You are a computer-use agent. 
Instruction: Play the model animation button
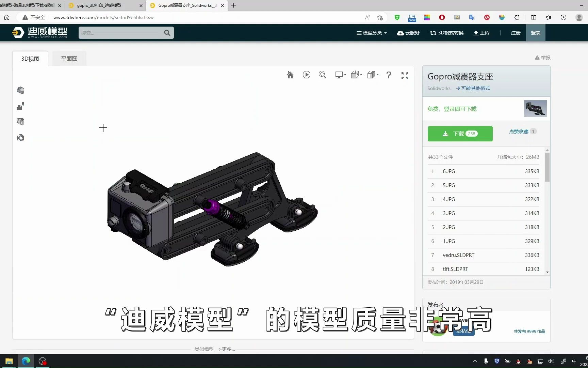coord(307,75)
